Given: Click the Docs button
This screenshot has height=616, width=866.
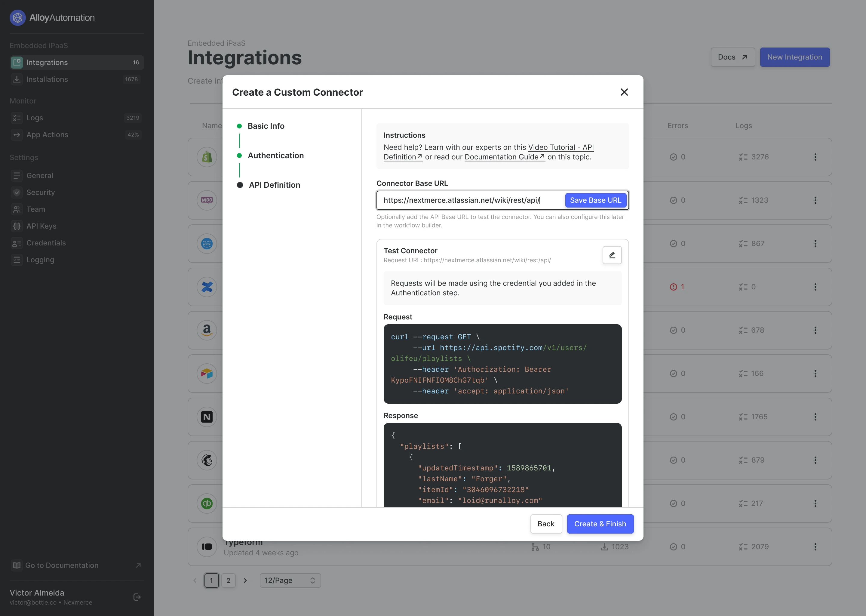Looking at the screenshot, I should 732,57.
